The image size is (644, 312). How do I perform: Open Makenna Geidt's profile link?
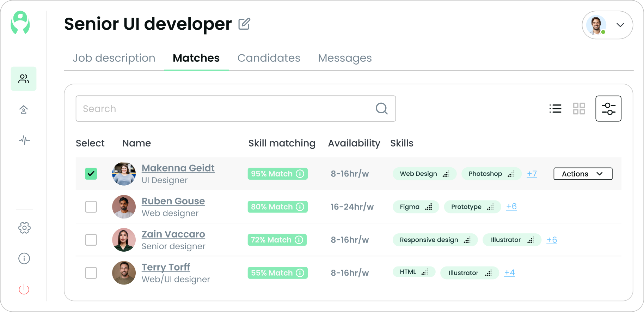point(178,168)
